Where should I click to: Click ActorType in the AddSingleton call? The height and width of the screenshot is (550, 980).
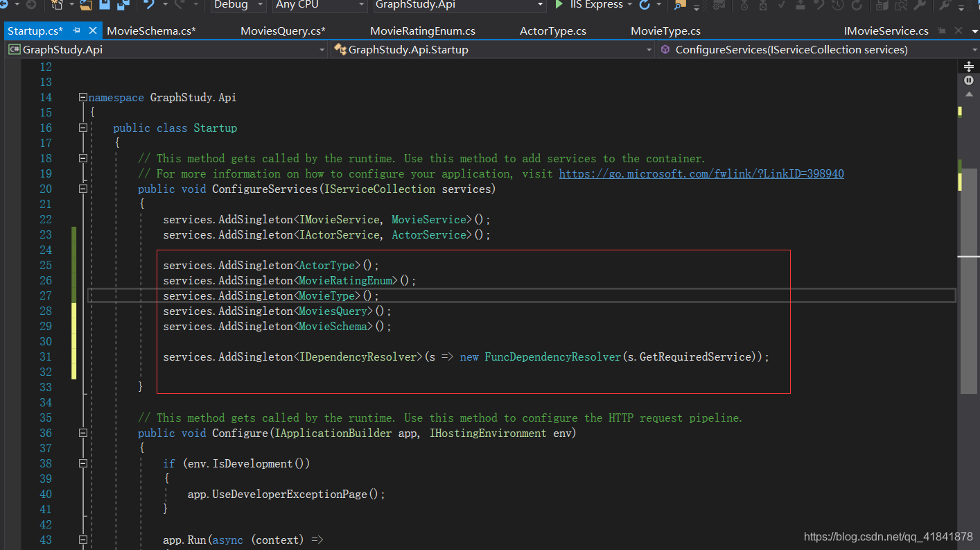(x=327, y=266)
